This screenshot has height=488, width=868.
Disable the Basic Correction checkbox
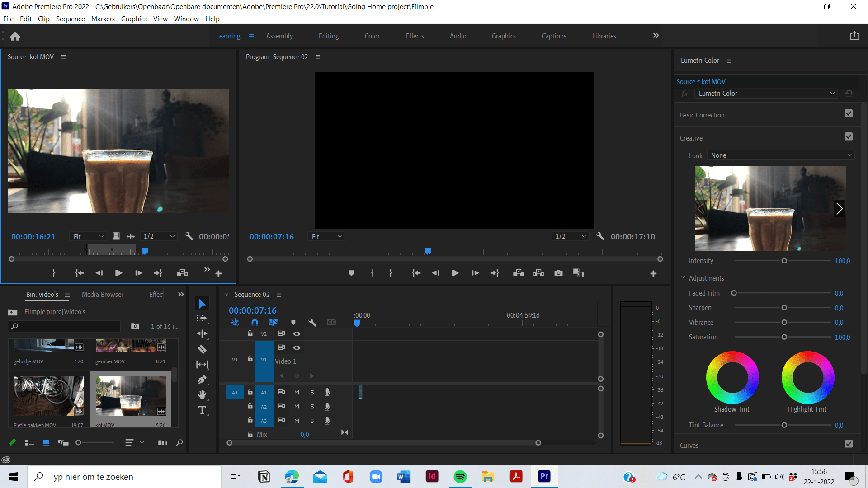849,113
